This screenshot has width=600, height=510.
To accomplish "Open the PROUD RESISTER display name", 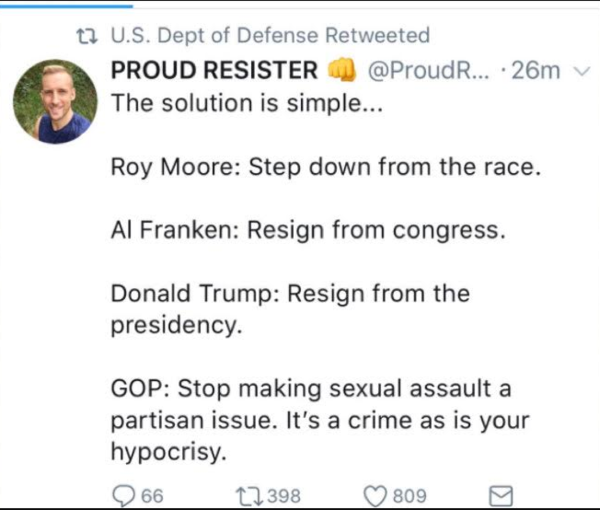I will (213, 71).
